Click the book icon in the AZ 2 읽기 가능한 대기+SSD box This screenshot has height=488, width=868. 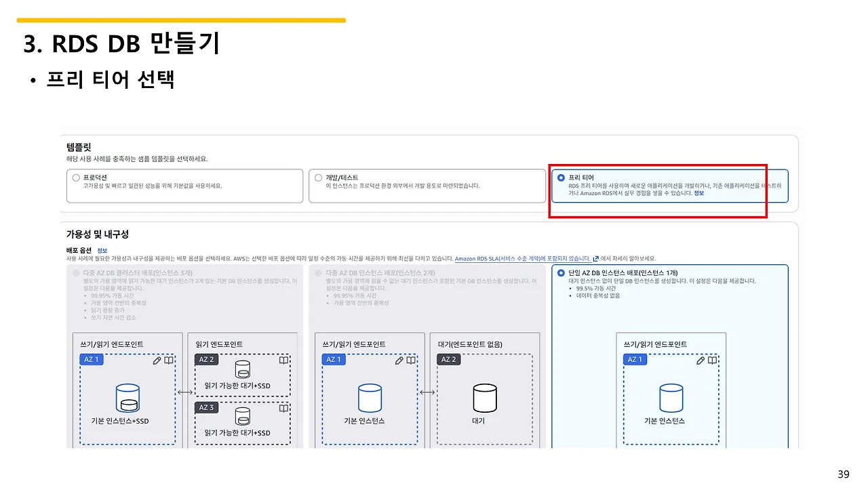pyautogui.click(x=283, y=360)
